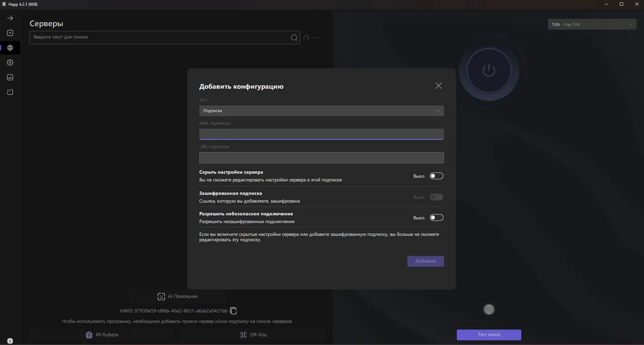Expand the TUN - Xray TUN dropdown
644x345 pixels.
(x=592, y=24)
